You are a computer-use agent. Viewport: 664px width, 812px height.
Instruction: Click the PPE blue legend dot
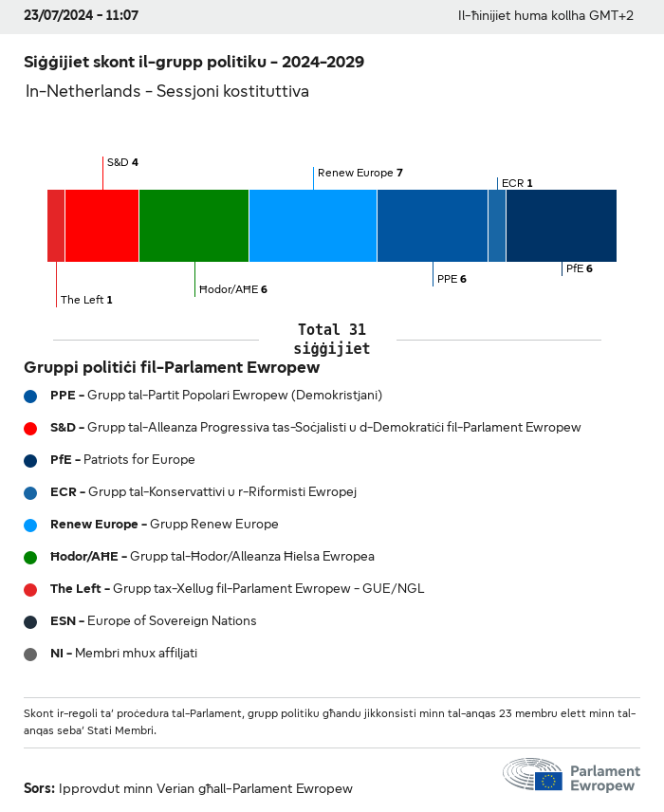pyautogui.click(x=31, y=396)
